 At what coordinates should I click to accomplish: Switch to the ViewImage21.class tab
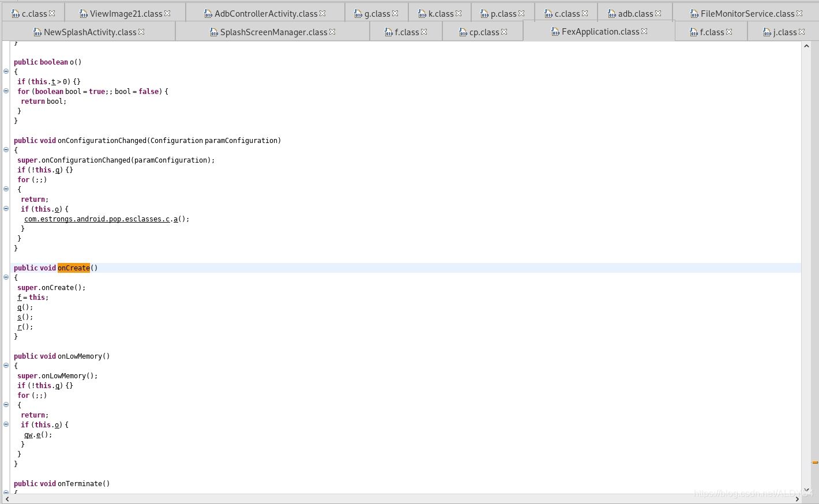(x=126, y=14)
